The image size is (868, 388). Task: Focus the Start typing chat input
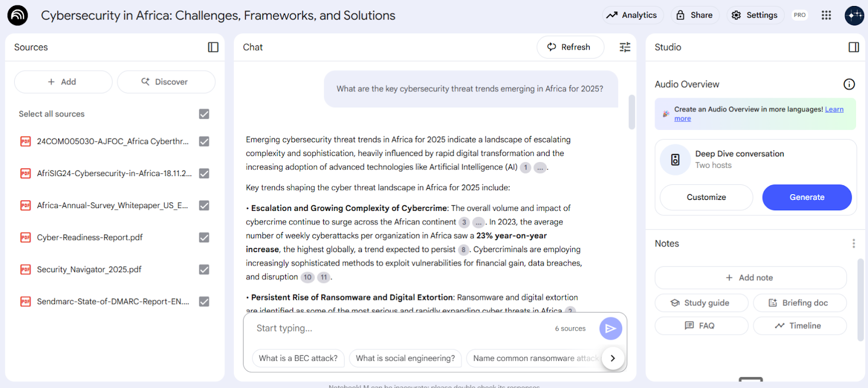click(x=401, y=328)
